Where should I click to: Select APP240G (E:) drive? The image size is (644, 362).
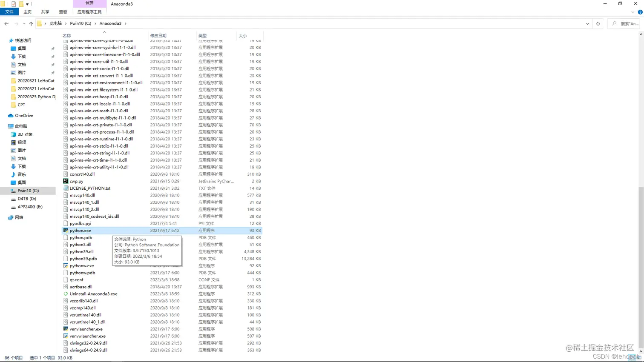coord(30,207)
